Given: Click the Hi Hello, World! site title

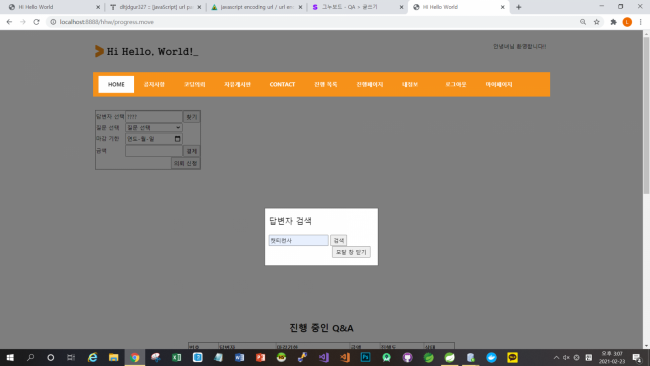Looking at the screenshot, I should tap(153, 51).
